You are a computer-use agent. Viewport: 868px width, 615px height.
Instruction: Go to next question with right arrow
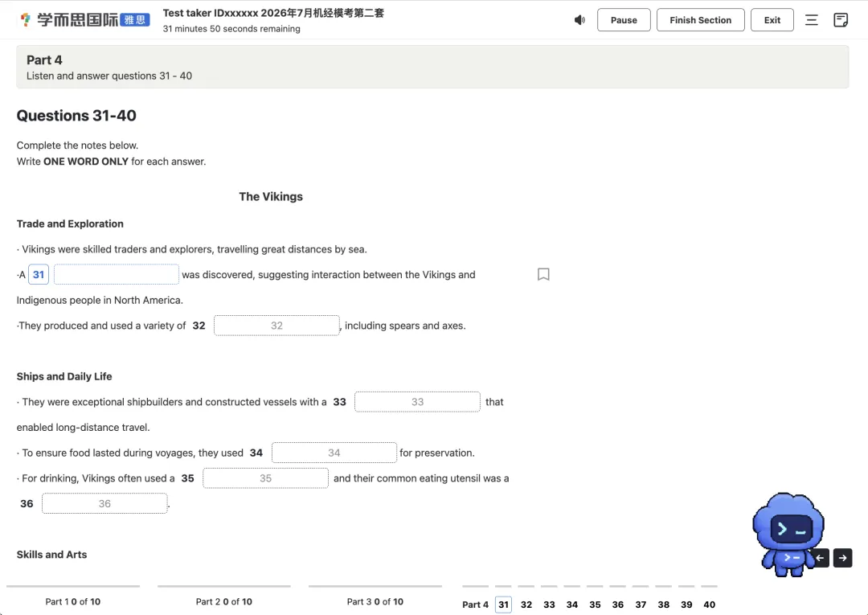click(842, 557)
